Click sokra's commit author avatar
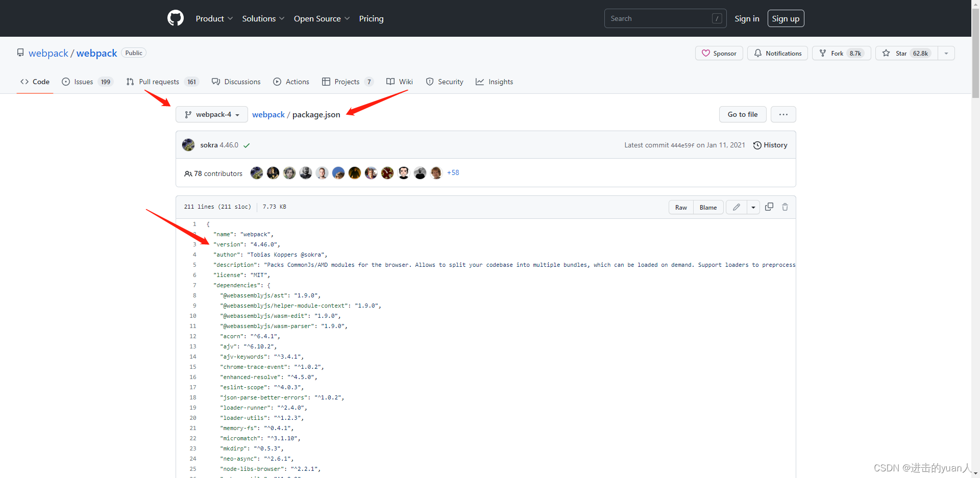Viewport: 980px width, 478px height. 188,145
